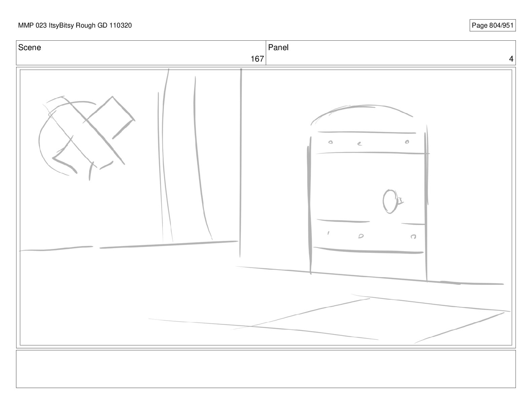Image resolution: width=532 pixels, height=412 pixels.
Task: Click the panel number '4'
Action: click(x=511, y=59)
